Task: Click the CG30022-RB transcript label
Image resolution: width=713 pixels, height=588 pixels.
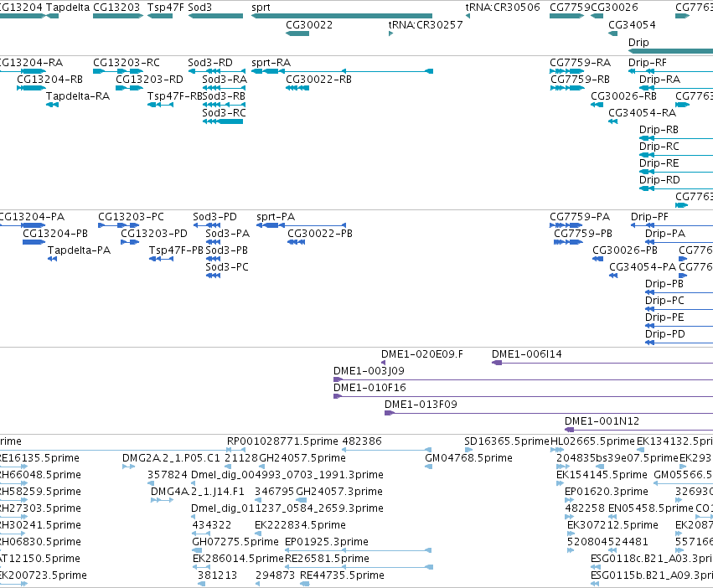Action: 318,80
